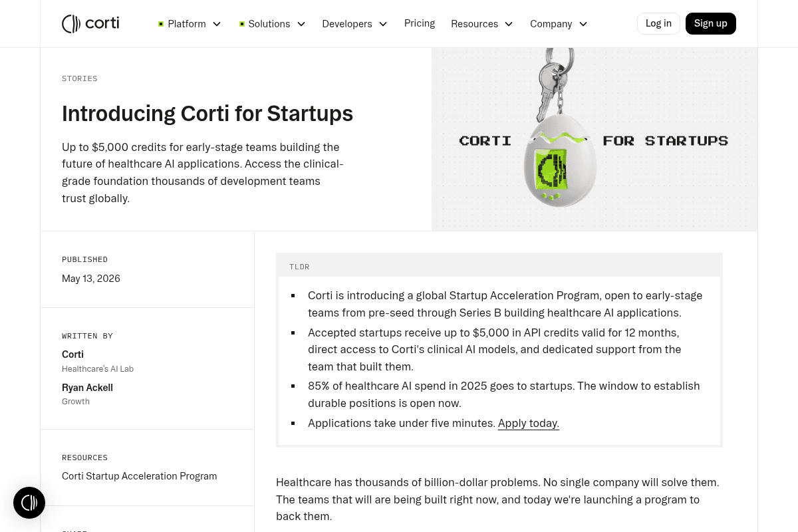Click the bullet starting "85% of healthcare AI spend"

tap(504, 394)
